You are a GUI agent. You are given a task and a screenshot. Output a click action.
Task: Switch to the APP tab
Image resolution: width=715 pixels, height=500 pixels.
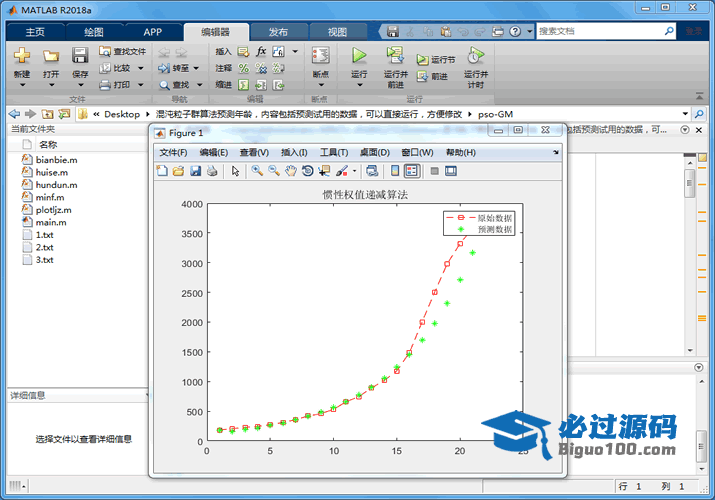(152, 32)
